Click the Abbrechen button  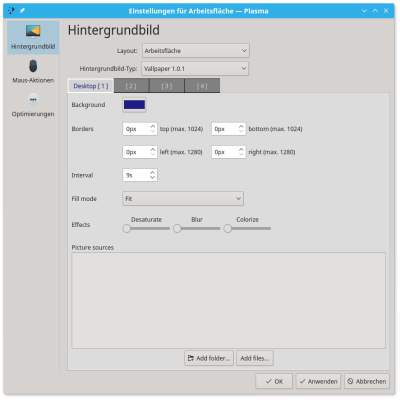click(x=366, y=381)
